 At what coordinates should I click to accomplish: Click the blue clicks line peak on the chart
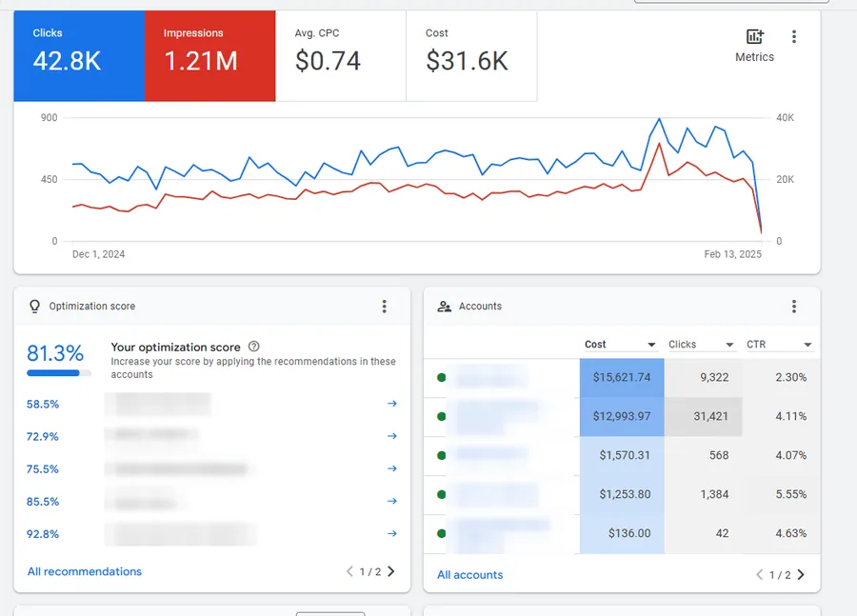(659, 119)
